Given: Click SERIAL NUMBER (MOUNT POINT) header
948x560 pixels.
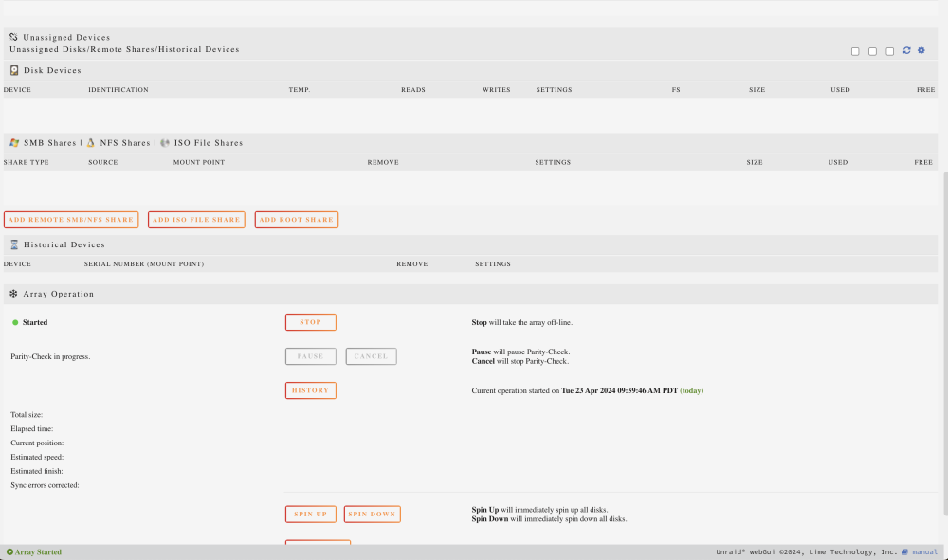Looking at the screenshot, I should (144, 264).
